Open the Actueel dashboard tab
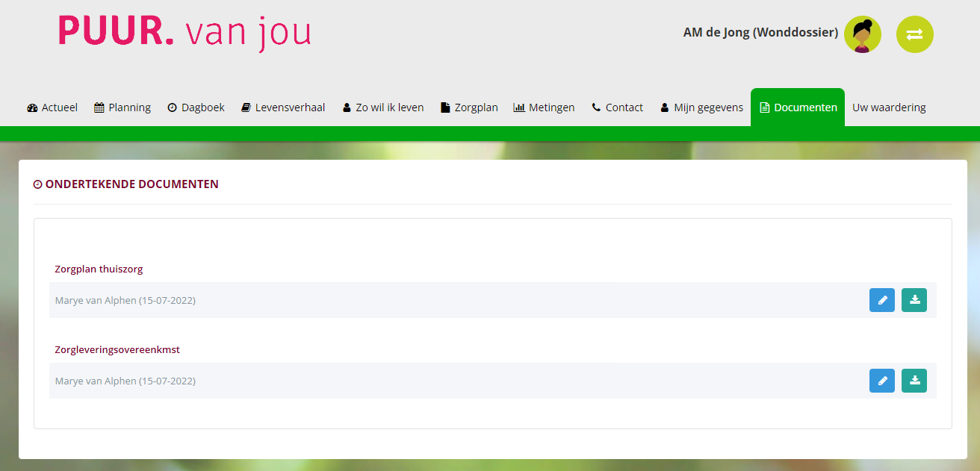Image resolution: width=980 pixels, height=471 pixels. 52,107
